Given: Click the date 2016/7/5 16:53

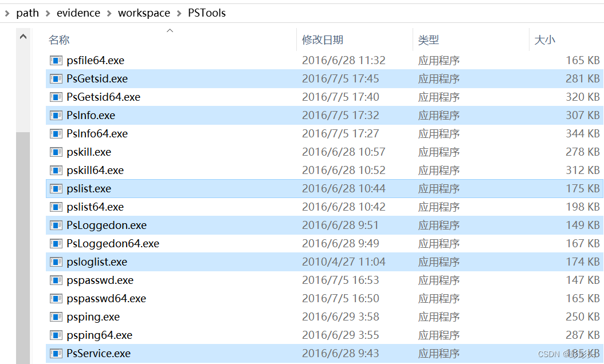Looking at the screenshot, I should pyautogui.click(x=340, y=280).
